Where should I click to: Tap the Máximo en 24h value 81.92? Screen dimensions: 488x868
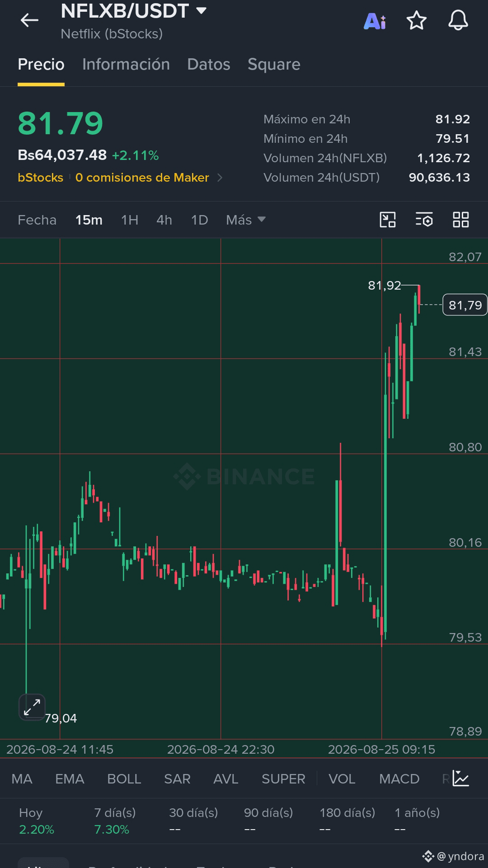click(453, 119)
